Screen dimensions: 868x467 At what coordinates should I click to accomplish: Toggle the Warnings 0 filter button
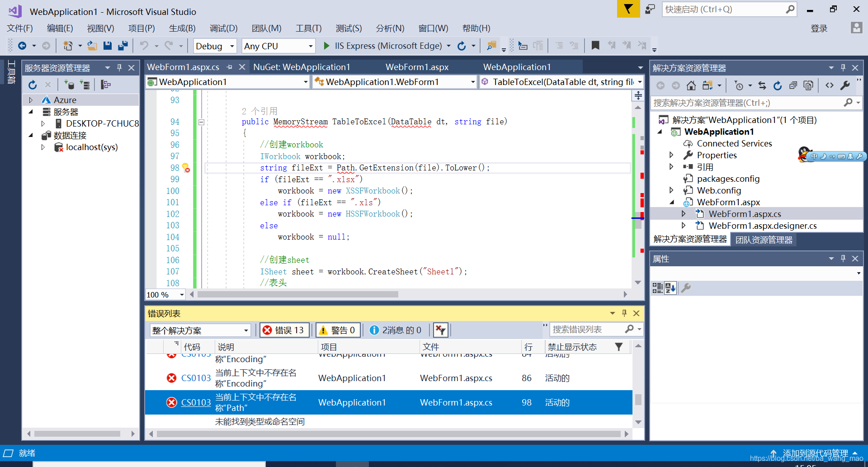point(337,330)
